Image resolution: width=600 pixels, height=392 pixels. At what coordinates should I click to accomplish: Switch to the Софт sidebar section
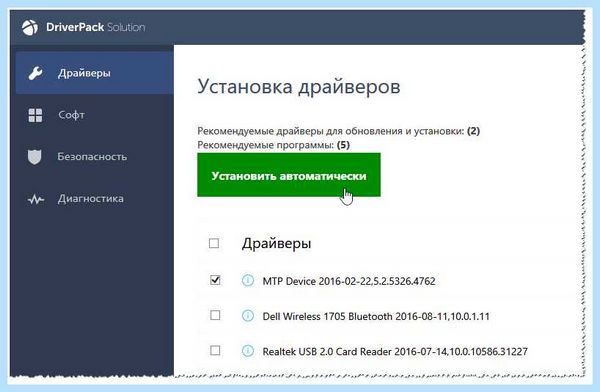[x=95, y=115]
